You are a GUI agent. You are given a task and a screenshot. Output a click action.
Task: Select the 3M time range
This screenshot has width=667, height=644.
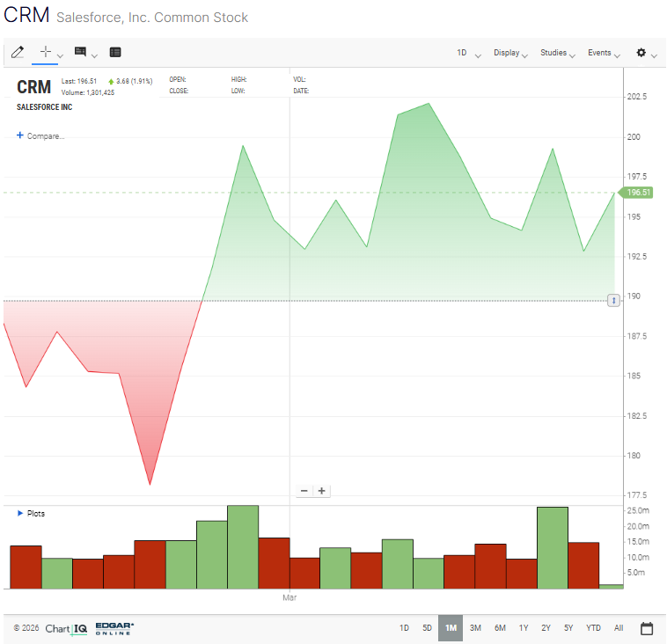click(x=475, y=628)
